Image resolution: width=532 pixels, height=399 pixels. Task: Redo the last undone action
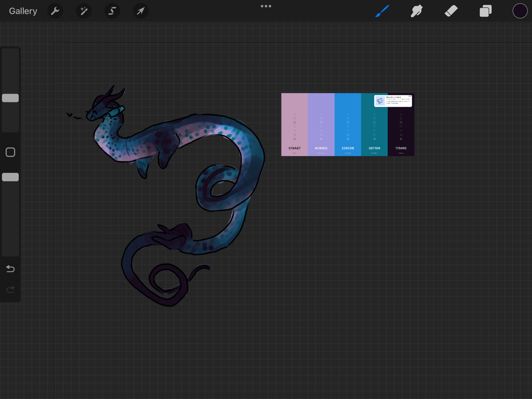pos(10,289)
